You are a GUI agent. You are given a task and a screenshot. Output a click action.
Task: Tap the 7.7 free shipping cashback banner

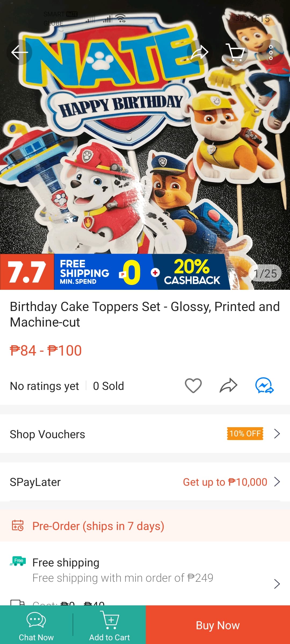[115, 272]
